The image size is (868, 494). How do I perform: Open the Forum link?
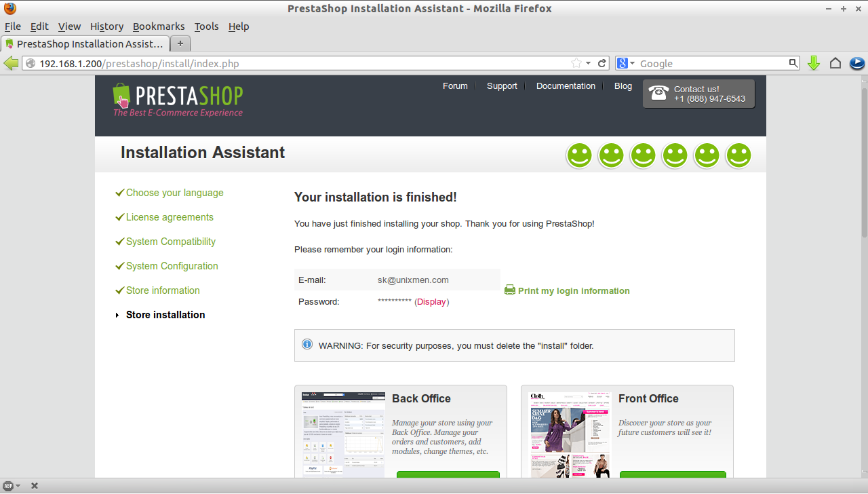[x=455, y=86]
